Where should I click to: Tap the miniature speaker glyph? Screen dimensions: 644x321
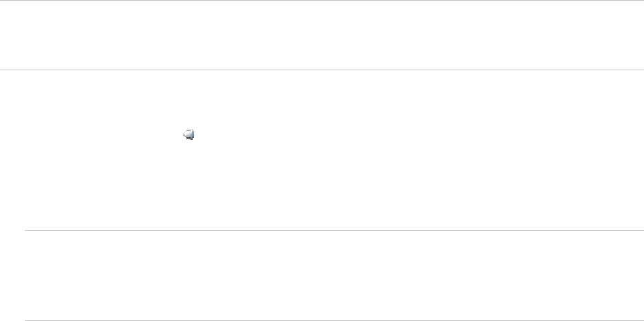click(189, 136)
